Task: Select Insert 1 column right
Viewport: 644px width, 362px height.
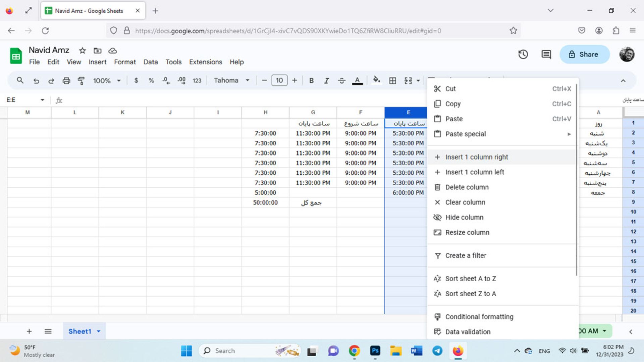Action: 477,157
